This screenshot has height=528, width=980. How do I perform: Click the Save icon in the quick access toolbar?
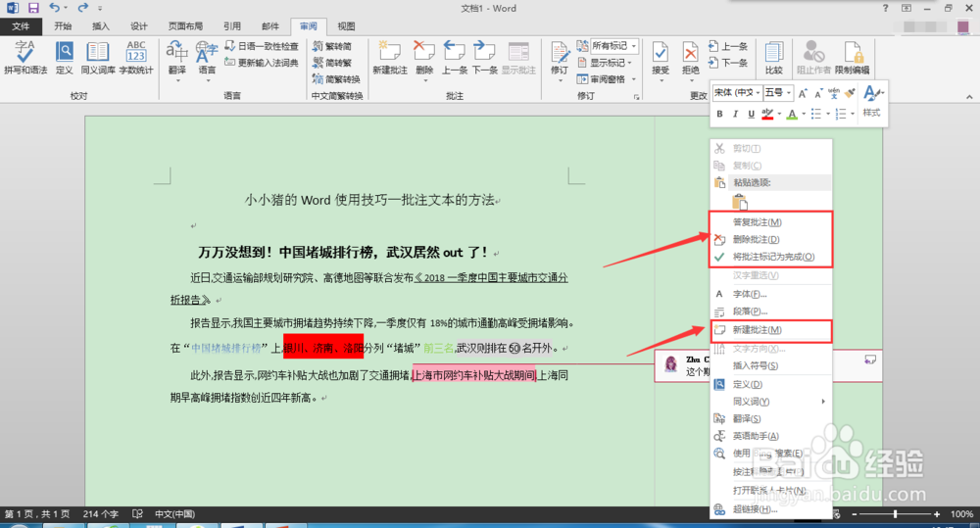[x=33, y=8]
